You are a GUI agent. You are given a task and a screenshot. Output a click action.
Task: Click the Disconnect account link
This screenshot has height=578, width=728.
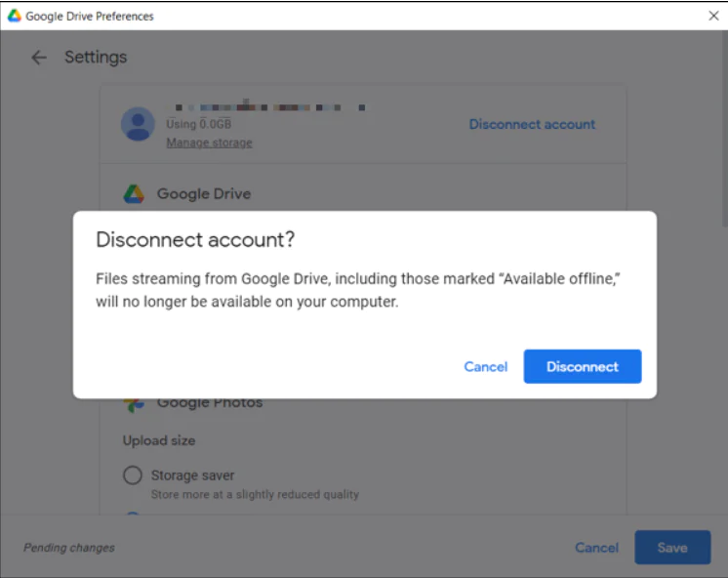[x=532, y=124]
